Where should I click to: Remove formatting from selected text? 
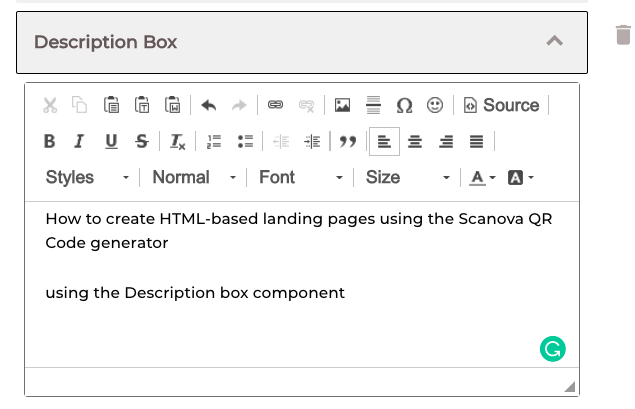point(177,142)
